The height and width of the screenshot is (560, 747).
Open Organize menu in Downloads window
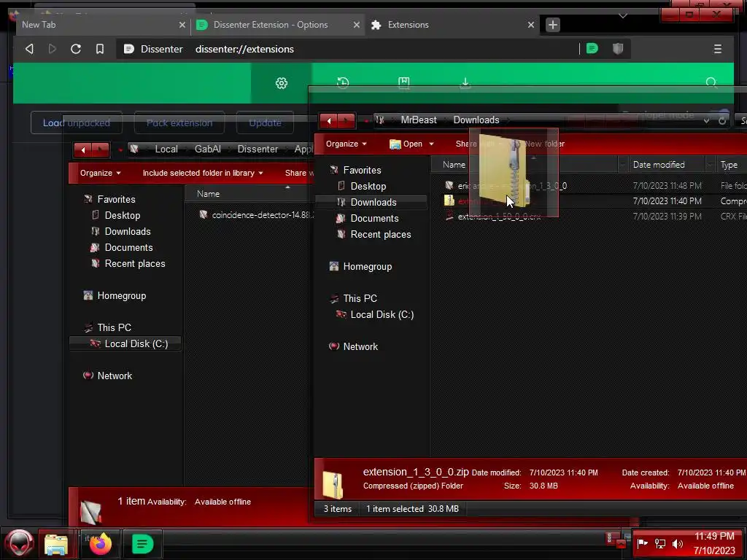[347, 144]
